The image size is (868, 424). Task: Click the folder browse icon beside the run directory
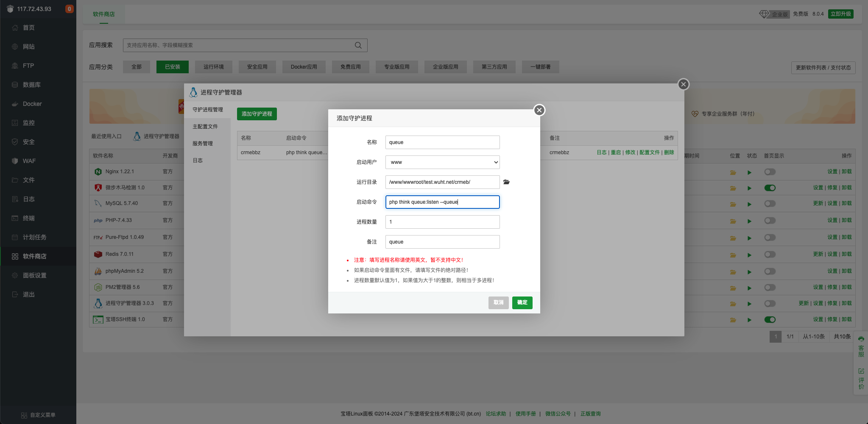point(506,182)
